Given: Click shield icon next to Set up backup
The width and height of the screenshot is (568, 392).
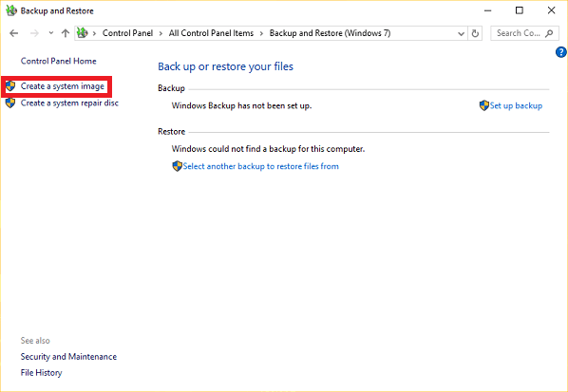Looking at the screenshot, I should (484, 105).
